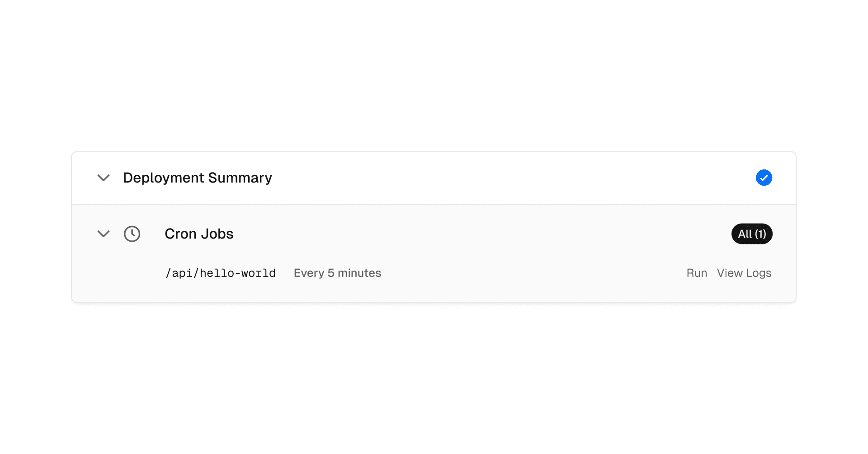This screenshot has width=868, height=454.
Task: Trigger the Run action for hello-world
Action: pos(696,273)
